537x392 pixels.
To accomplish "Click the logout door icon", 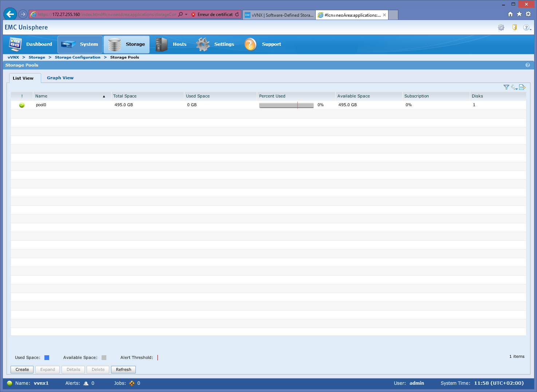I will (x=514, y=27).
